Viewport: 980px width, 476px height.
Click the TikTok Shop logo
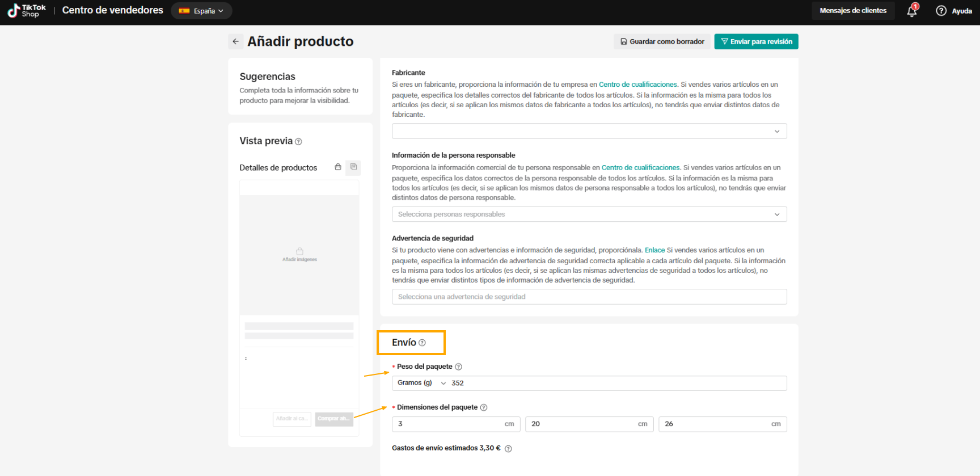coord(27,11)
